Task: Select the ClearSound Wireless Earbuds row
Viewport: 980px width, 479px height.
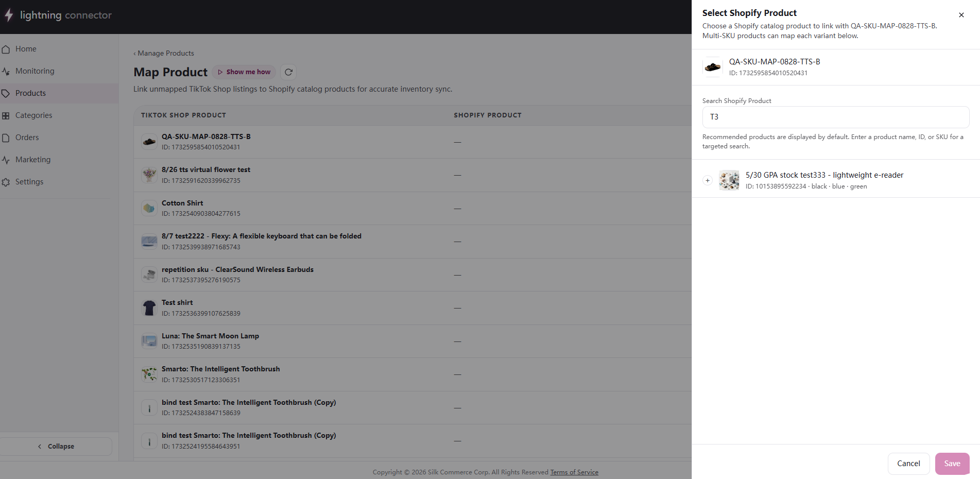Action: pos(412,275)
